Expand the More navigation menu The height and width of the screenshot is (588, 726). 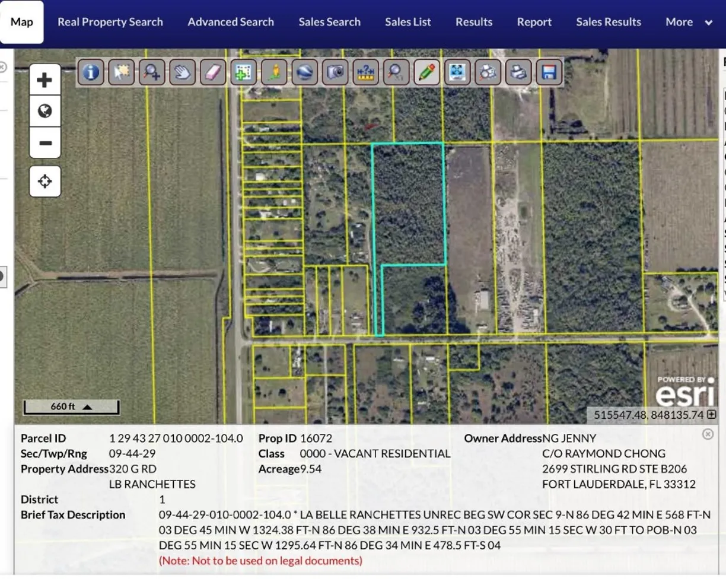[x=688, y=22]
